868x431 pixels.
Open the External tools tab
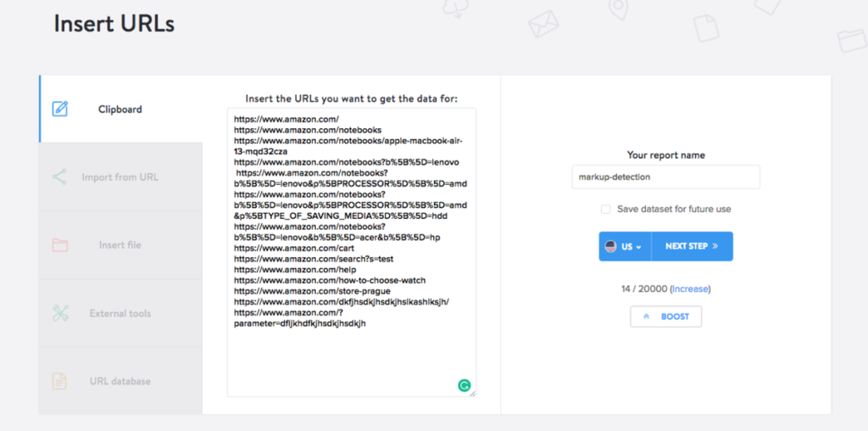click(120, 314)
